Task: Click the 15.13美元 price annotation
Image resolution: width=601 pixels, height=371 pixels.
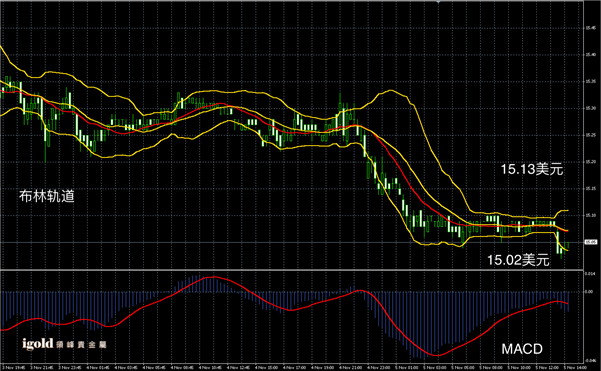Action: point(532,169)
